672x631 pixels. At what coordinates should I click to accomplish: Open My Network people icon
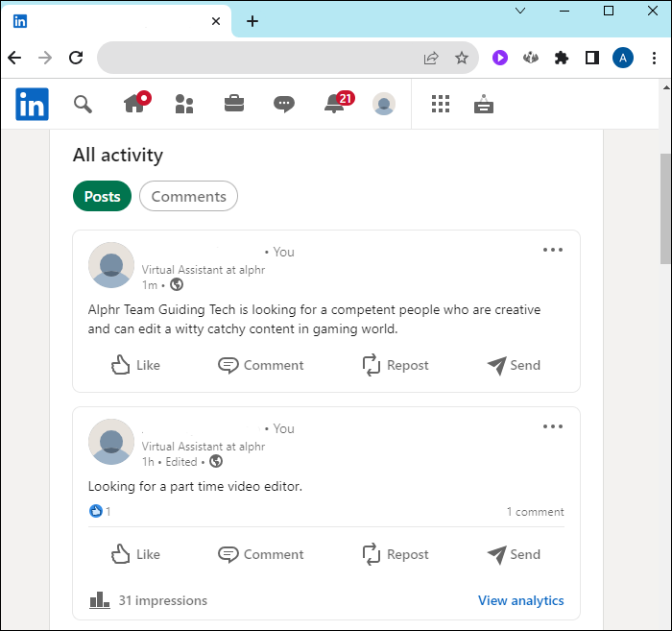point(184,104)
